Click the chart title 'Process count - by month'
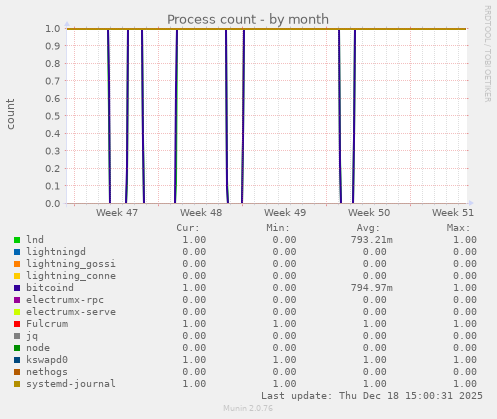497x419 pixels. click(x=248, y=19)
